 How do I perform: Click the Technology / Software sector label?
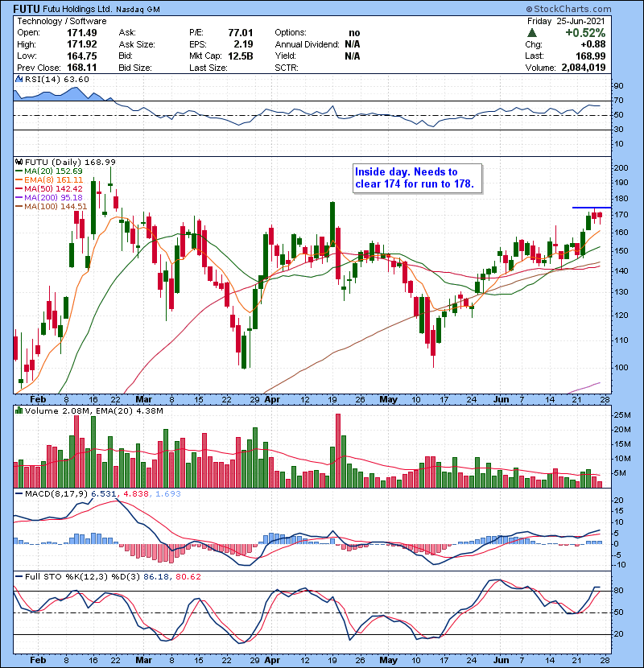(x=62, y=21)
